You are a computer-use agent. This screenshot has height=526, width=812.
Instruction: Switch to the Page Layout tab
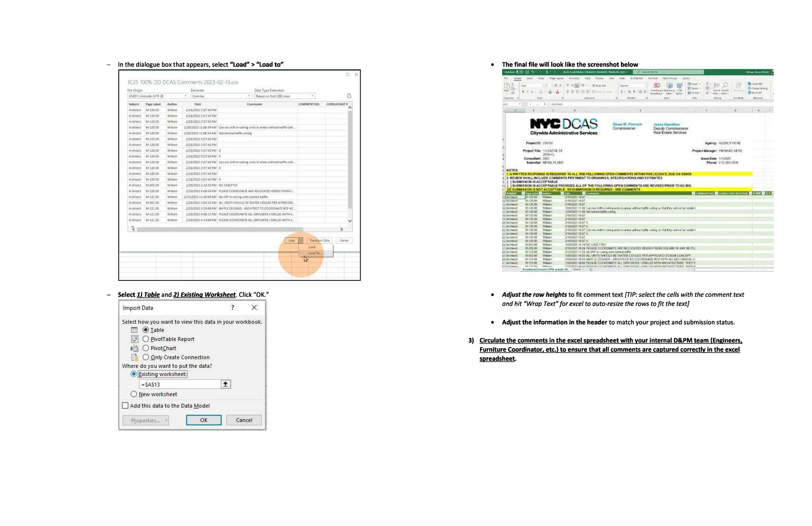point(556,78)
